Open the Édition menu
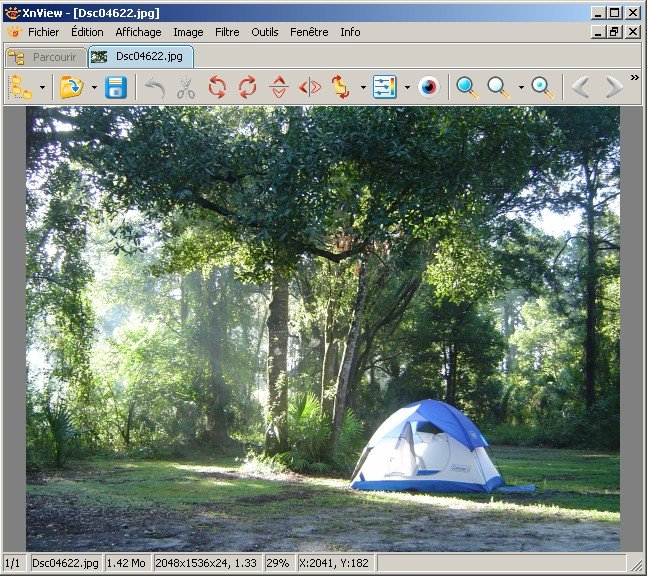 click(x=87, y=32)
